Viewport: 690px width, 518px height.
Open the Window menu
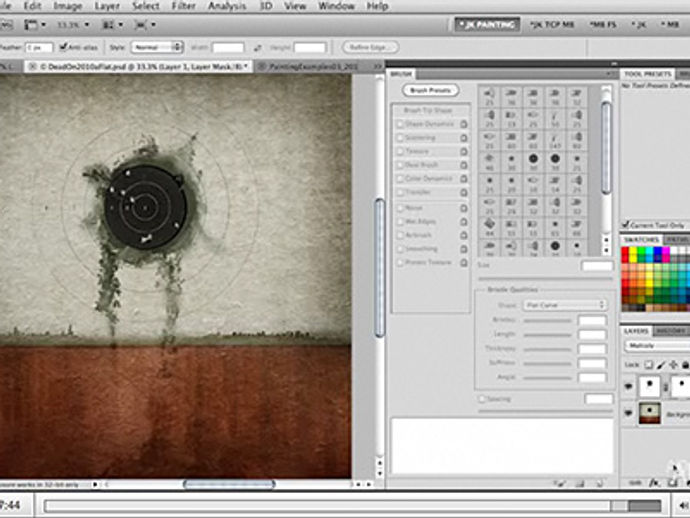[336, 6]
